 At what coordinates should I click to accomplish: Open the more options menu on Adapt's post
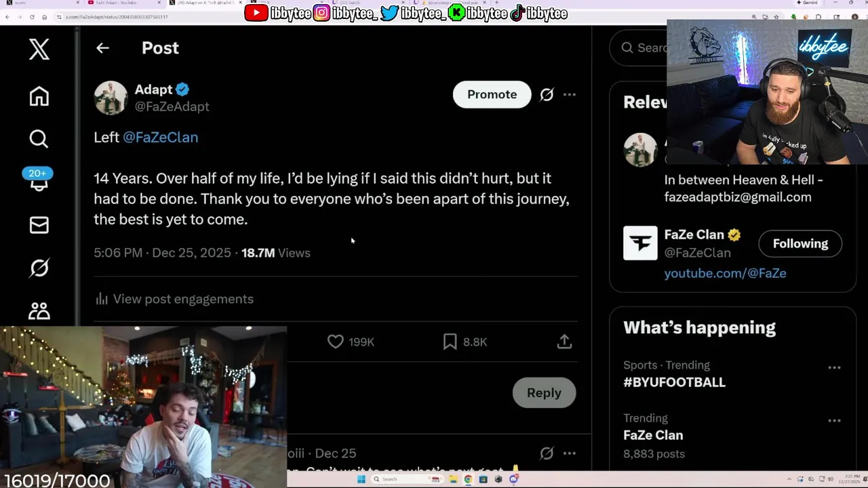pyautogui.click(x=570, y=95)
